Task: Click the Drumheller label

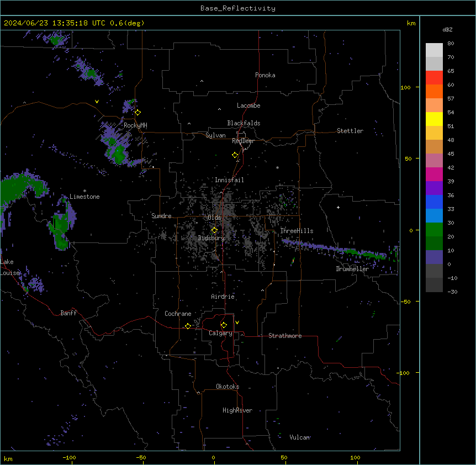Action: [352, 269]
